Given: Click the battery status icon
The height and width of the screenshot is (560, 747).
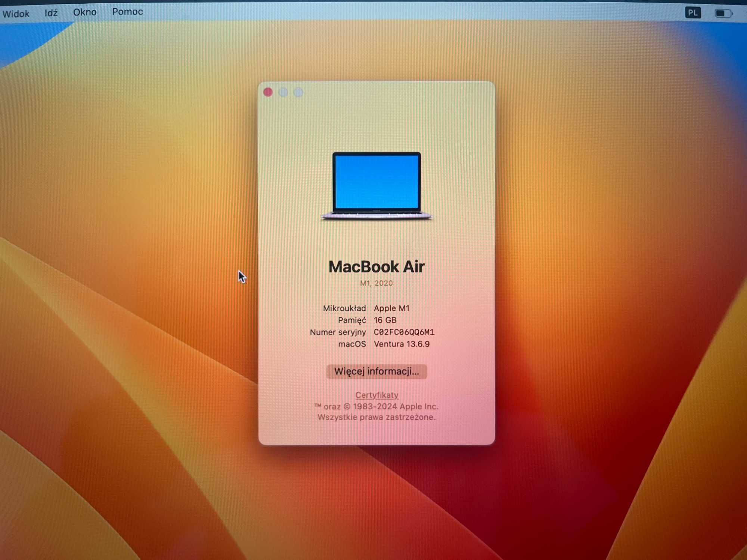Looking at the screenshot, I should click(x=723, y=13).
